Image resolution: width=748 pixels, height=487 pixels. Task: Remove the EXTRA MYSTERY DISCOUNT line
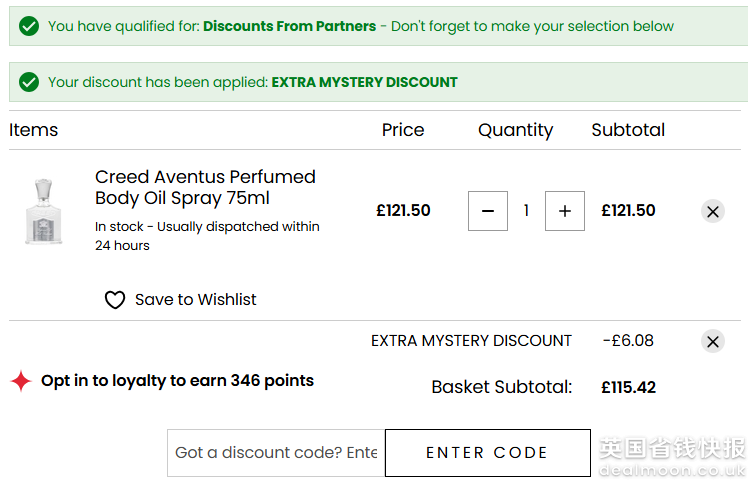point(712,342)
